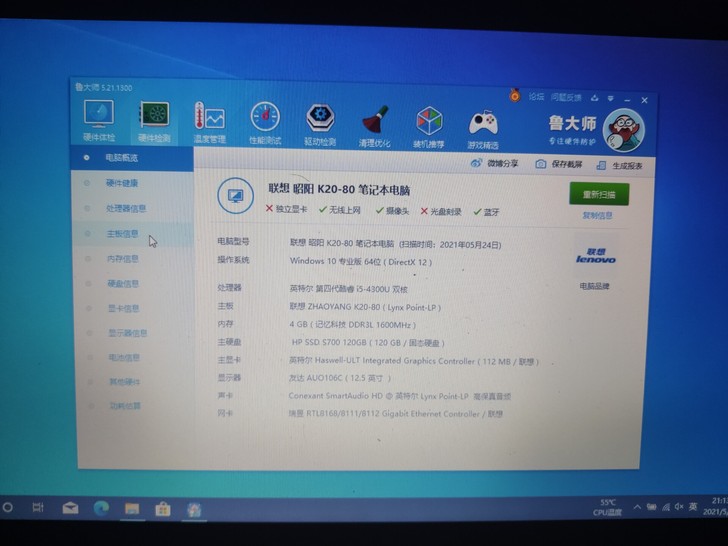Open 问题反馈 feedback link
728x546 pixels.
point(566,98)
